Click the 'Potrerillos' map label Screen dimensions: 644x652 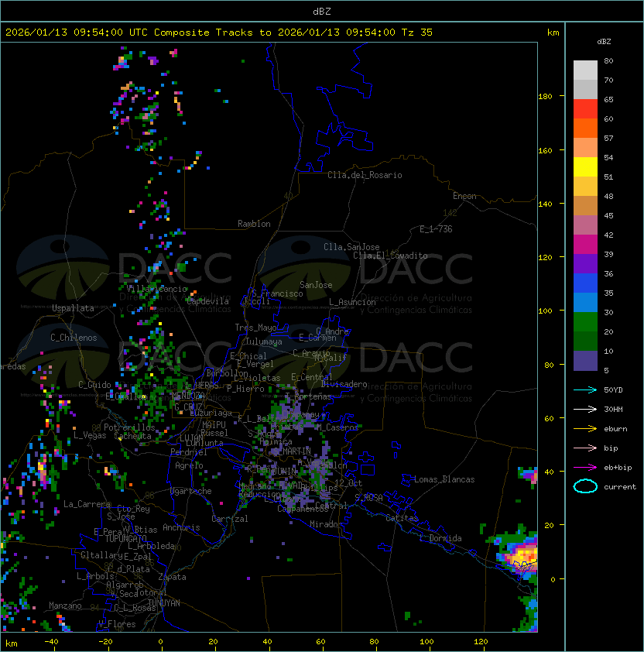click(x=129, y=427)
